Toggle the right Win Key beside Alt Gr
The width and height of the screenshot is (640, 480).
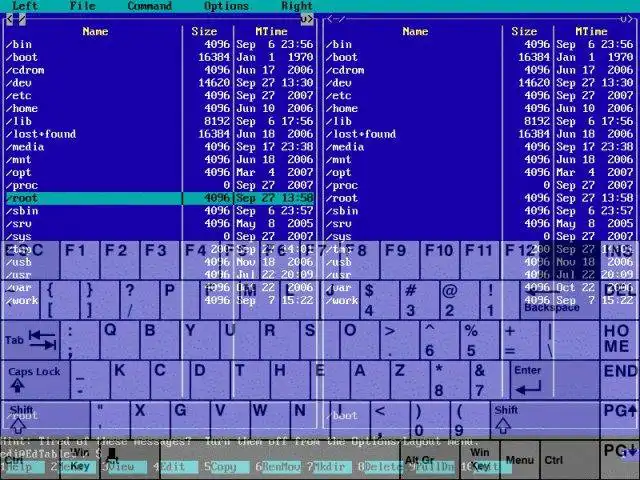(x=480, y=460)
